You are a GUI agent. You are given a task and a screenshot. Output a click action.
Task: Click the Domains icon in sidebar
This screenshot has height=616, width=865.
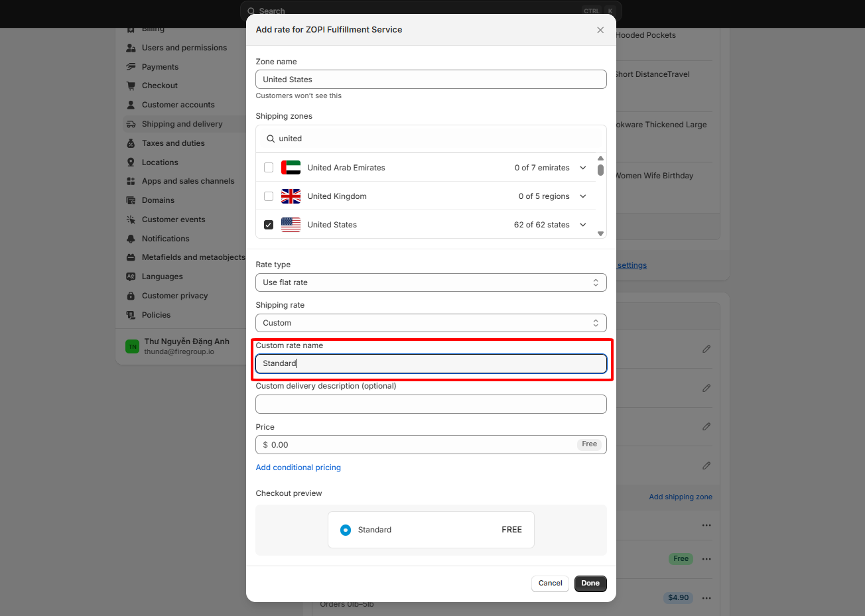(131, 200)
